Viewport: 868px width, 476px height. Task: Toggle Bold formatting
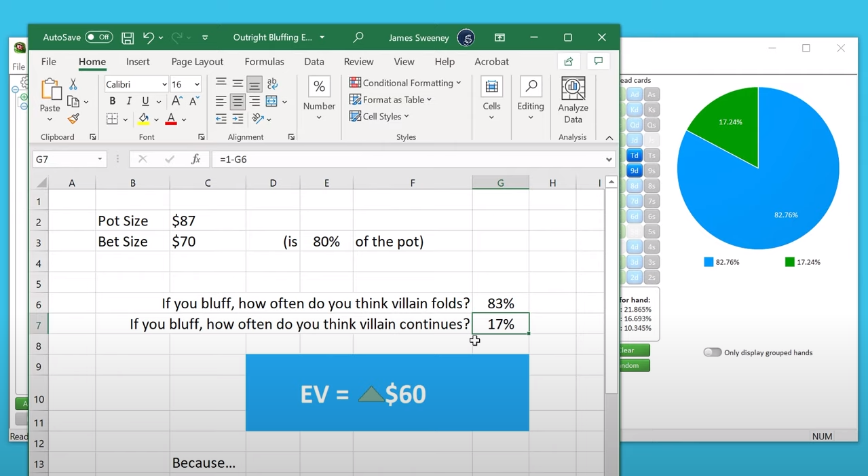coord(113,101)
